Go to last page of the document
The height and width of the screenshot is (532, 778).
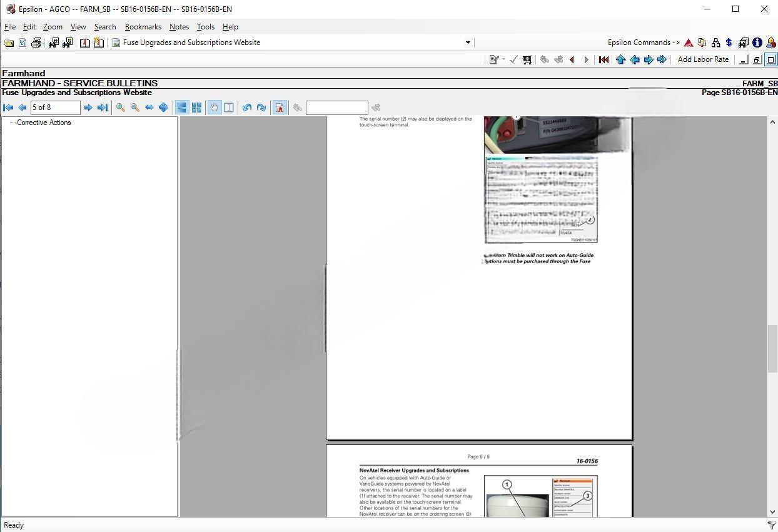[103, 108]
